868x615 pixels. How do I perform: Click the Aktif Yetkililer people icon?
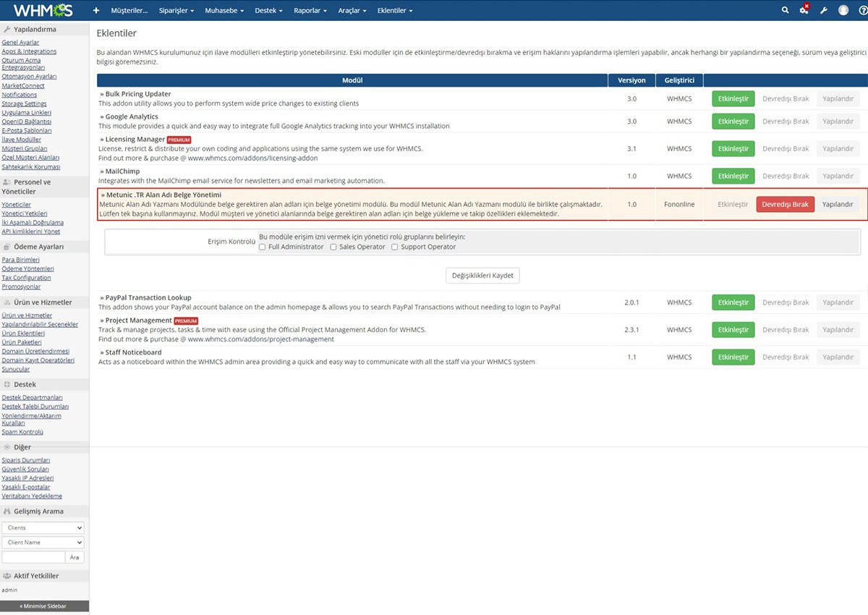coord(7,576)
